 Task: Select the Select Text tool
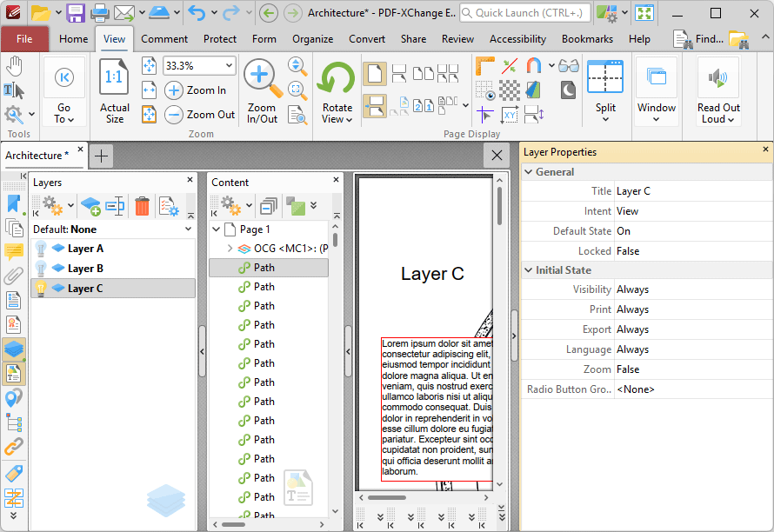[13, 90]
